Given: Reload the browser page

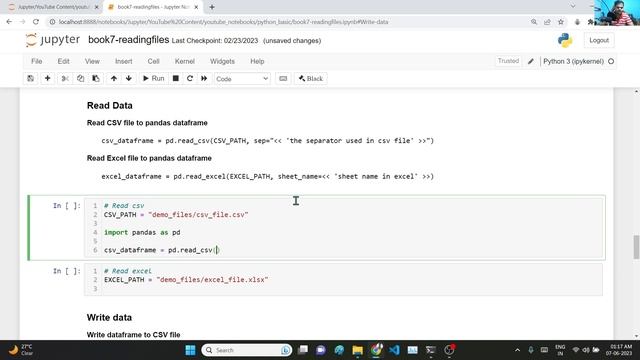Looking at the screenshot, I should tap(36, 22).
